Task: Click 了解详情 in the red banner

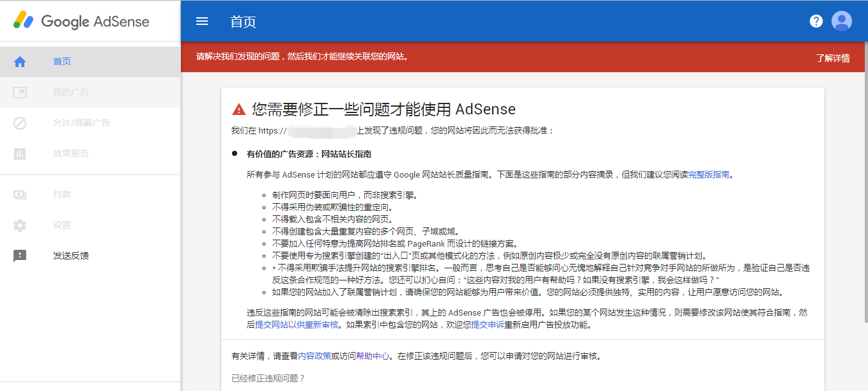Action: click(x=833, y=57)
